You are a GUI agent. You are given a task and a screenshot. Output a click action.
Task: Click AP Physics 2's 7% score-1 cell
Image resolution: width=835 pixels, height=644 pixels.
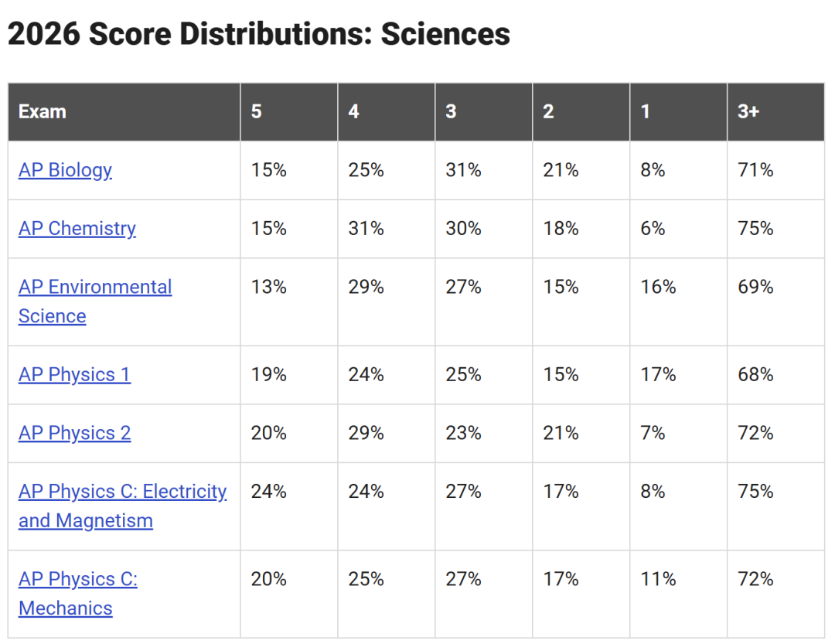(679, 434)
